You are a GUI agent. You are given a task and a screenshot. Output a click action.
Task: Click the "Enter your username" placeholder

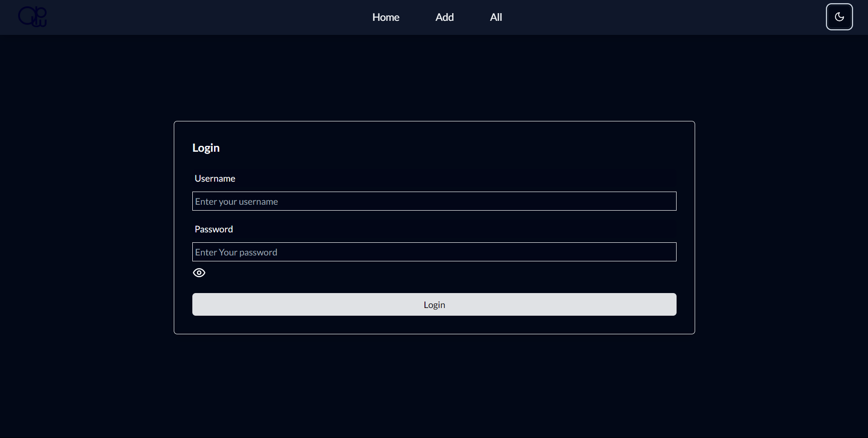click(x=236, y=202)
